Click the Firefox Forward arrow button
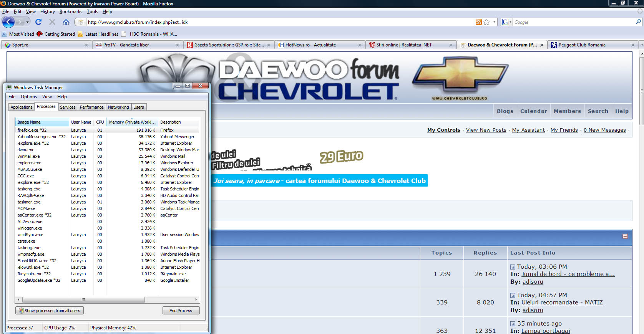This screenshot has height=334, width=644. [x=20, y=22]
